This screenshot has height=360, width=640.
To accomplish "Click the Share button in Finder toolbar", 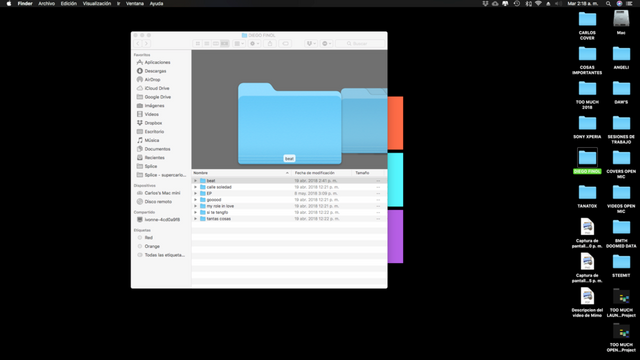I will coord(270,44).
